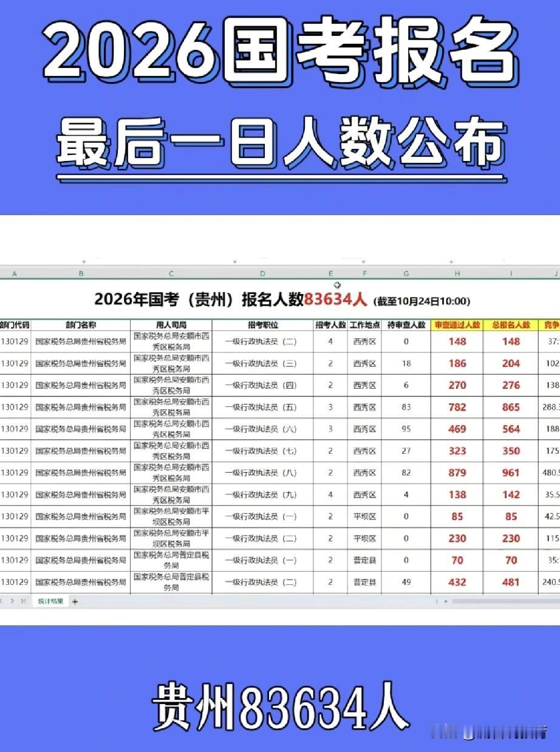Click the 工作地点 header cell
The image size is (560, 752).
click(x=364, y=325)
